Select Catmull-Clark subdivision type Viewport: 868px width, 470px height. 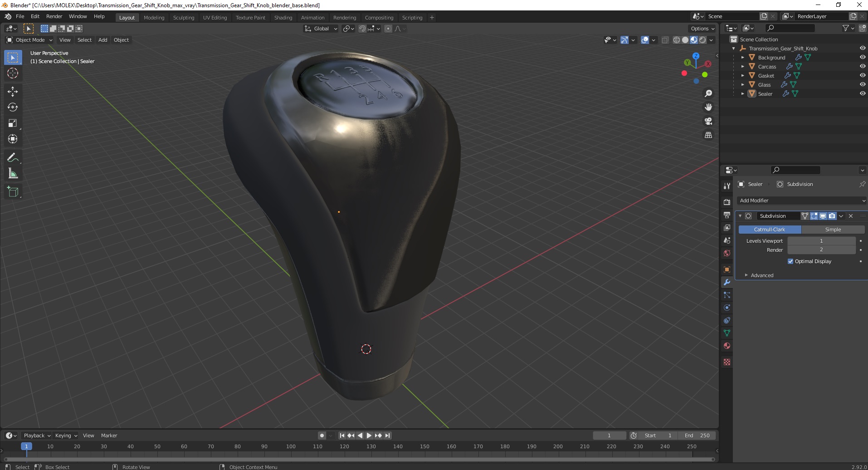point(770,230)
